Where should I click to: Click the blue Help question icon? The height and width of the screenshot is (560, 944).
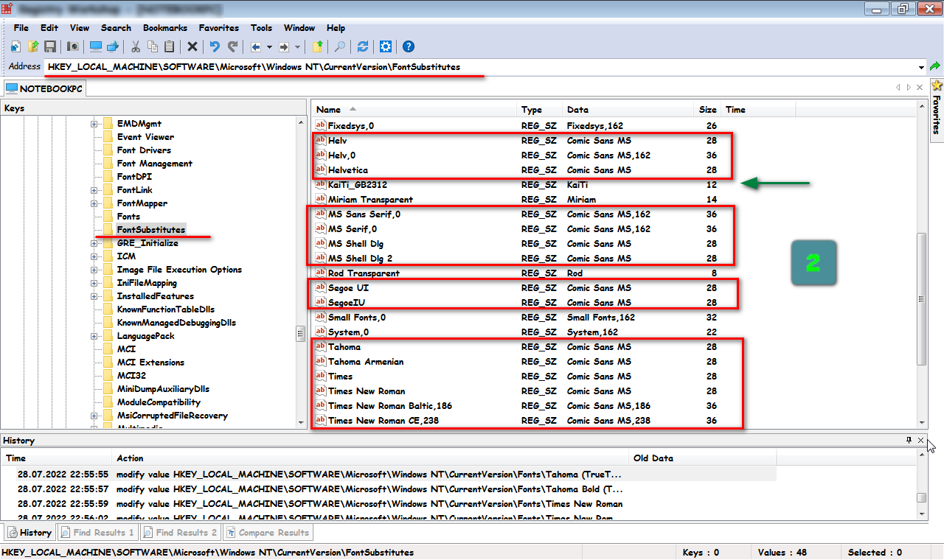pyautogui.click(x=409, y=46)
